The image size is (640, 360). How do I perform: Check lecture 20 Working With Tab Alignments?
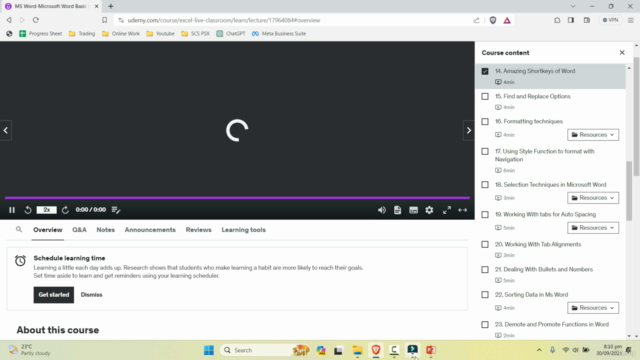coord(485,244)
